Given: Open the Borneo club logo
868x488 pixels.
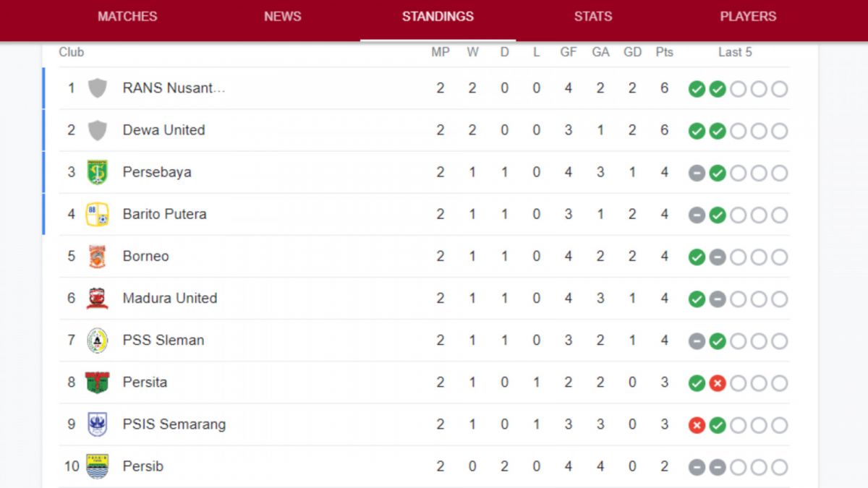Looking at the screenshot, I should point(97,256).
